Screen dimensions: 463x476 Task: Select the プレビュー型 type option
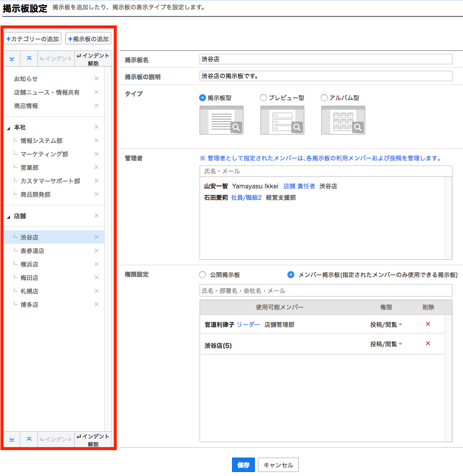tap(263, 98)
